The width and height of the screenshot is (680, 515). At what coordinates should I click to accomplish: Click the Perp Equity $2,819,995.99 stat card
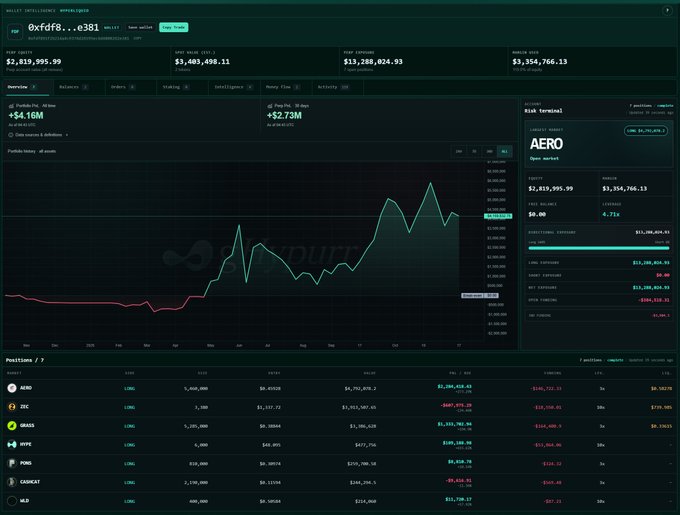tap(86, 61)
